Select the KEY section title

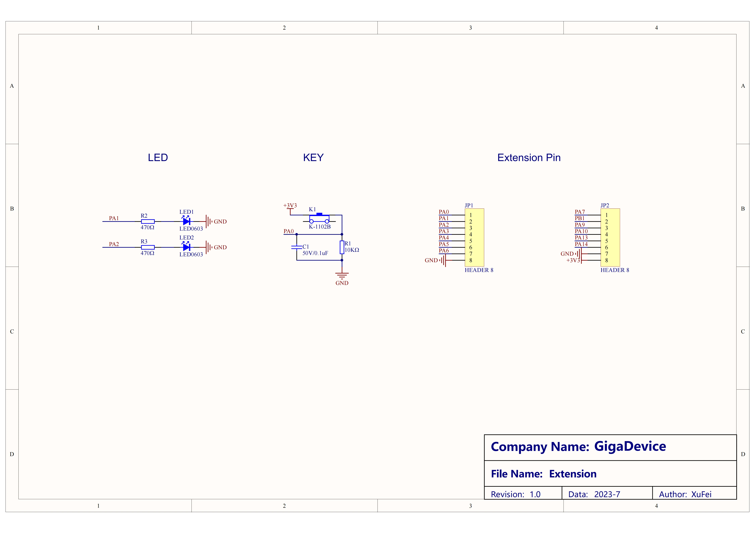coord(313,158)
